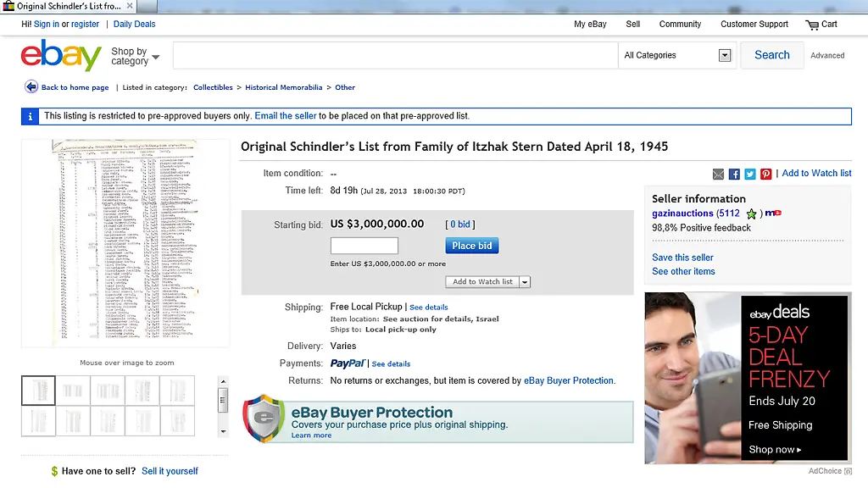868x488 pixels.
Task: Go to Customer Support
Action: [x=754, y=25]
